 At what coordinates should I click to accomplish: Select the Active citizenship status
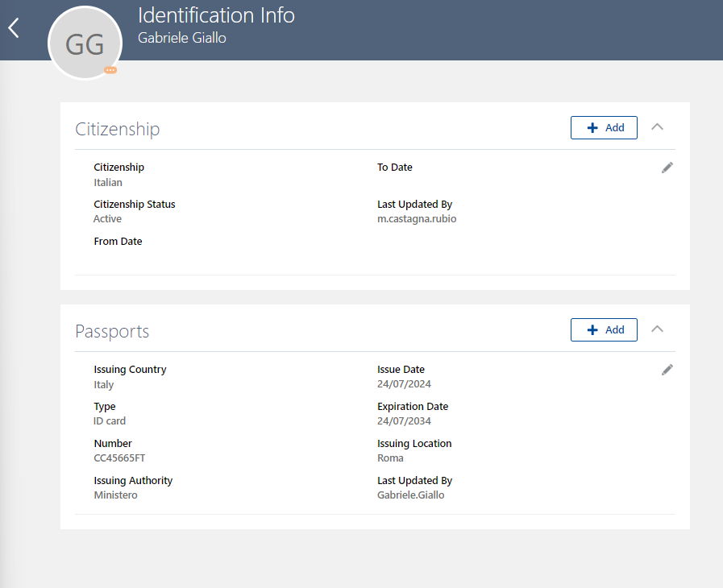click(107, 218)
